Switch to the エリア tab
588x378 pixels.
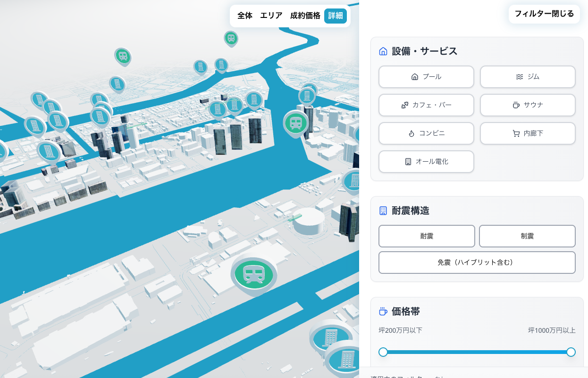pyautogui.click(x=271, y=16)
